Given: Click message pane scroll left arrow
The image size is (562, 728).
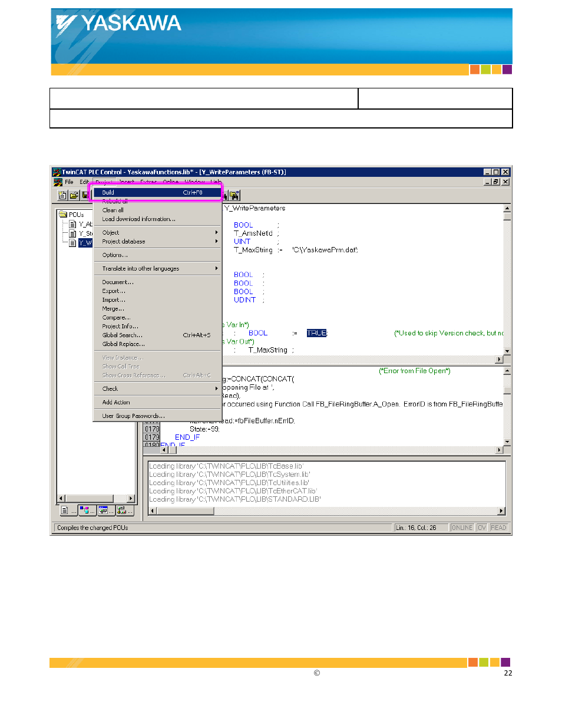Looking at the screenshot, I should point(153,511).
